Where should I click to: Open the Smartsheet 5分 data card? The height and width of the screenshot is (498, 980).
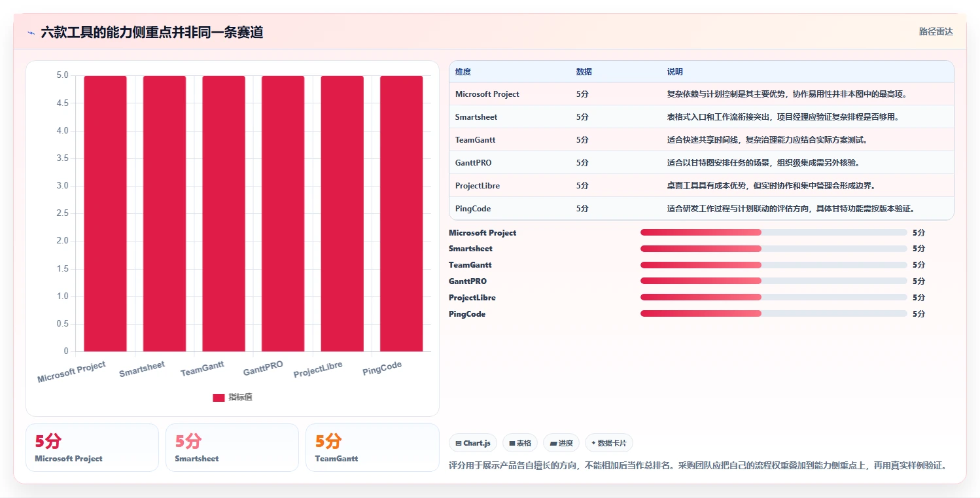[232, 448]
